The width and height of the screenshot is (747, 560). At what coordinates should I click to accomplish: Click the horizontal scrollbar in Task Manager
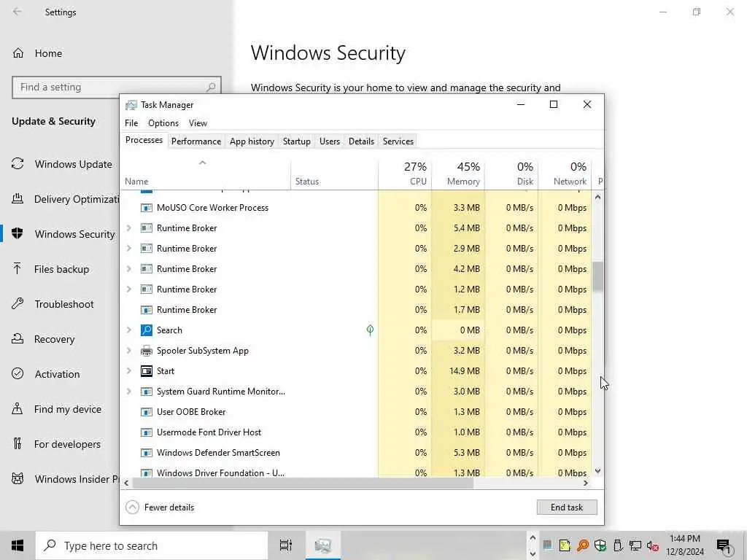coord(303,483)
